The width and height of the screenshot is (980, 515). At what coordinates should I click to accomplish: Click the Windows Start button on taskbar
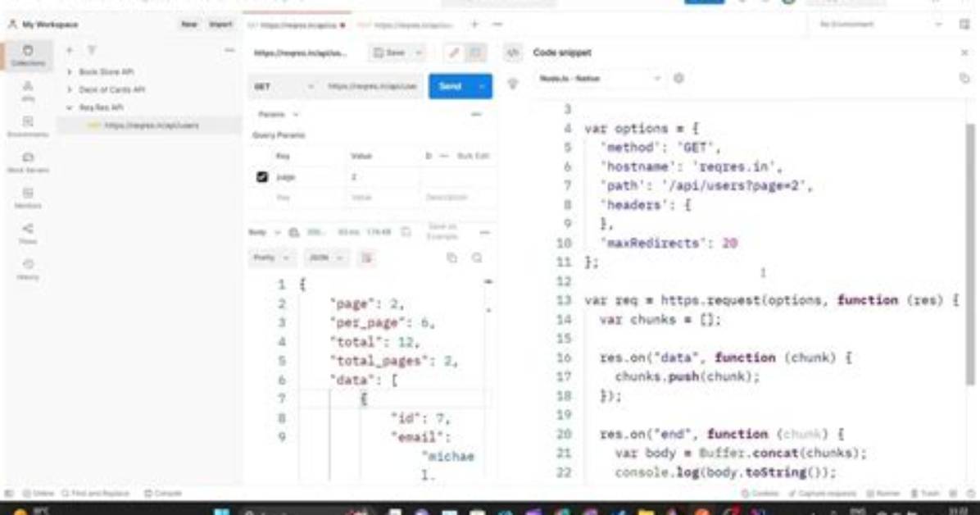point(222,511)
